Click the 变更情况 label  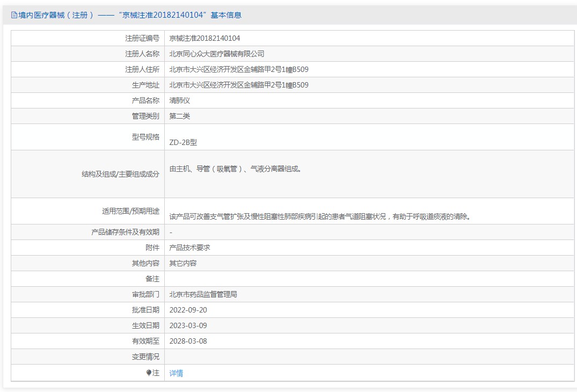click(x=145, y=357)
